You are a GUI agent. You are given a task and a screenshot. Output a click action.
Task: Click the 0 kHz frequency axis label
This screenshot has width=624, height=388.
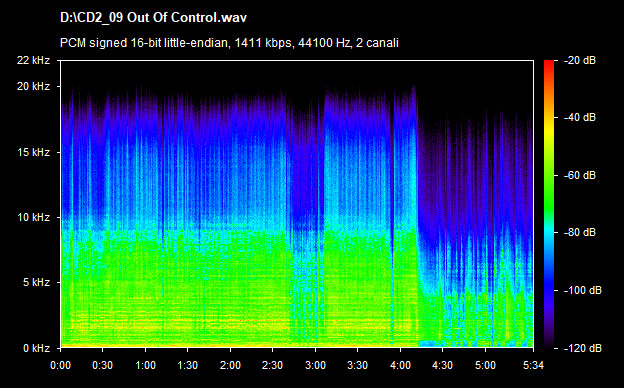(36, 349)
